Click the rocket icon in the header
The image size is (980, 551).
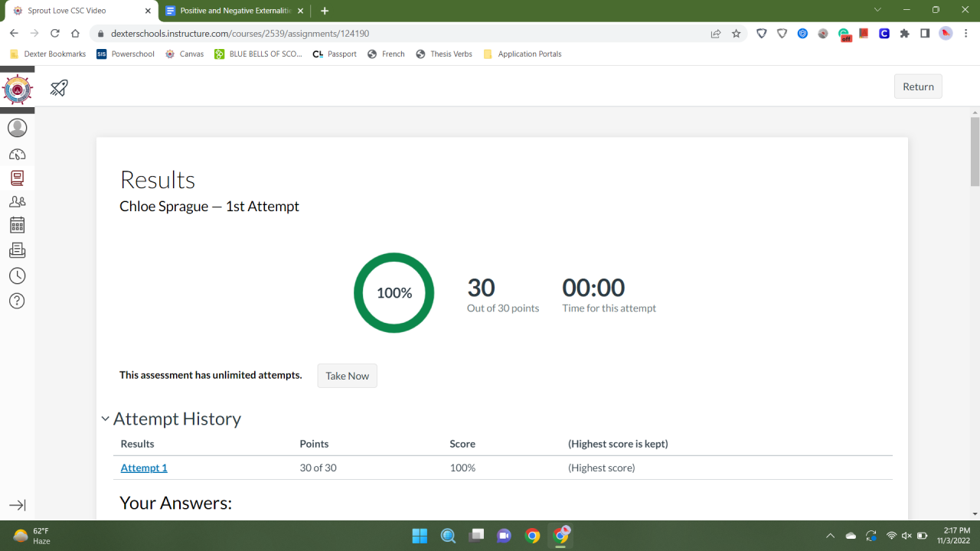point(59,87)
